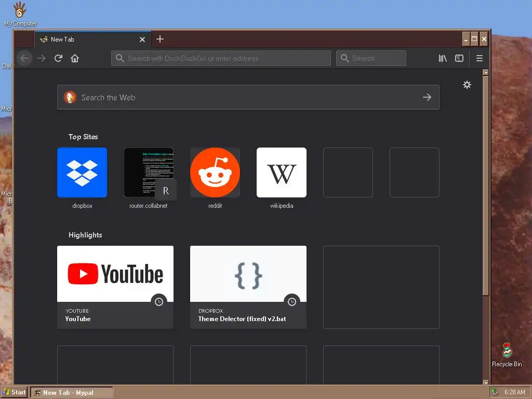The image size is (532, 399).
Task: Open the dropbox top site tile
Action: 82,172
